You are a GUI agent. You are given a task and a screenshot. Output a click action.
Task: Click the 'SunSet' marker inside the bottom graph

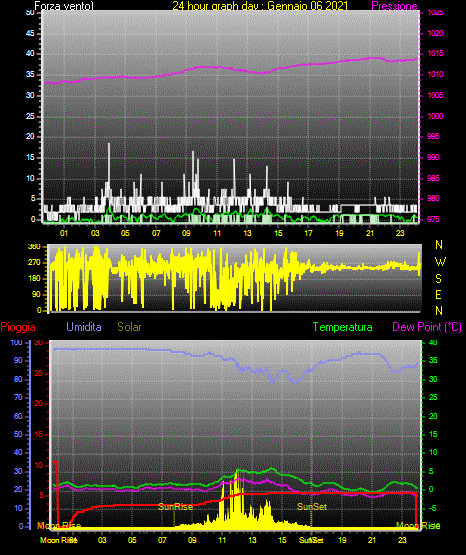(x=312, y=507)
